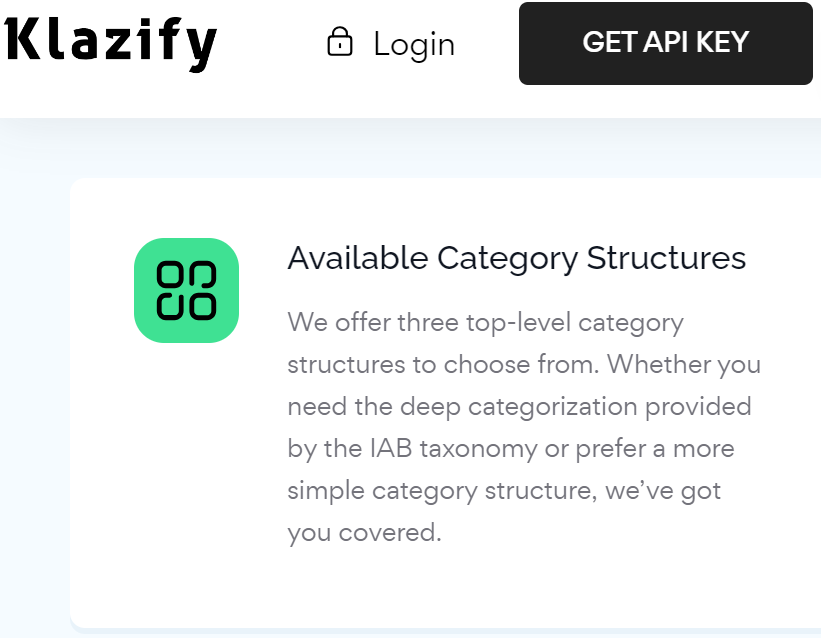The height and width of the screenshot is (638, 821).
Task: Click the blank header area between logo and Login
Action: [x=270, y=43]
